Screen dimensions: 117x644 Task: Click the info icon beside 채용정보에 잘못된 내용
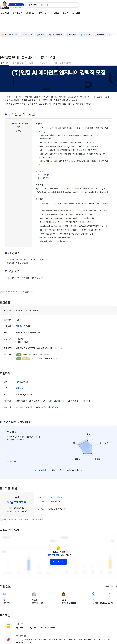click(x=1, y=292)
